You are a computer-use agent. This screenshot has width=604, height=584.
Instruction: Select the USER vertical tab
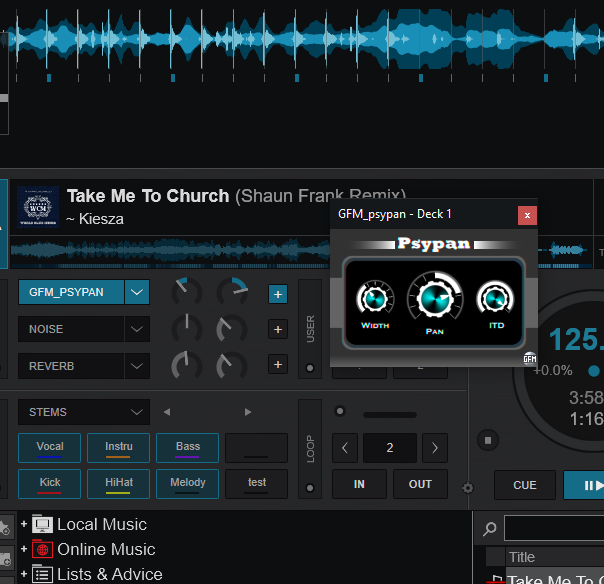pyautogui.click(x=310, y=329)
